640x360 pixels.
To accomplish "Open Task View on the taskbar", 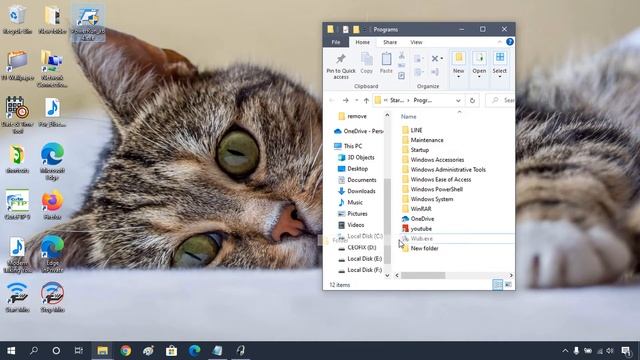I will pos(79,351).
